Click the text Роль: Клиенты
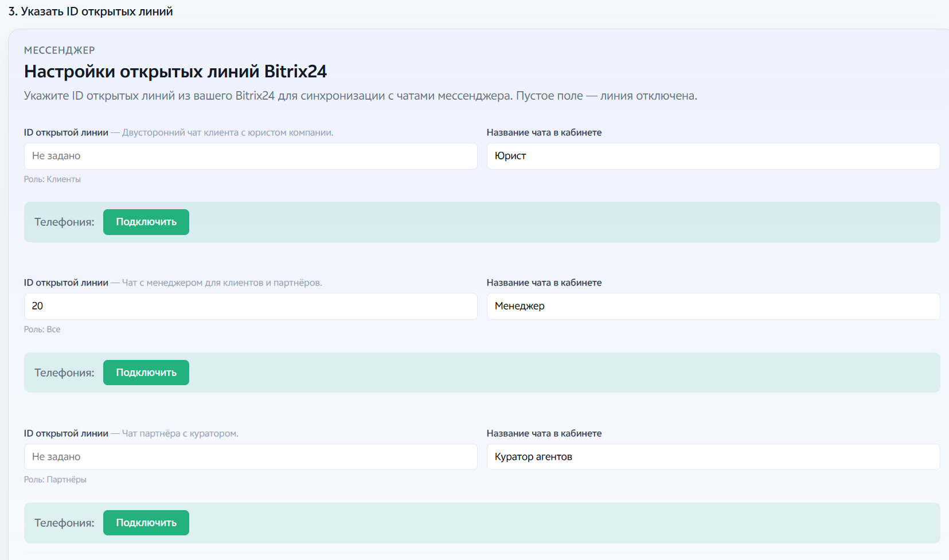949x560 pixels. point(52,179)
